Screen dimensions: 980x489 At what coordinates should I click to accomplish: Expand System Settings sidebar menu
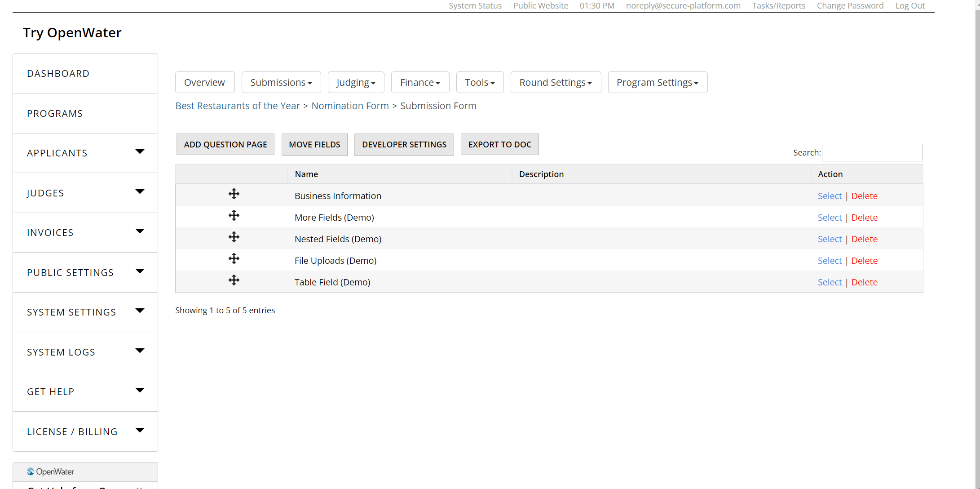click(x=140, y=311)
